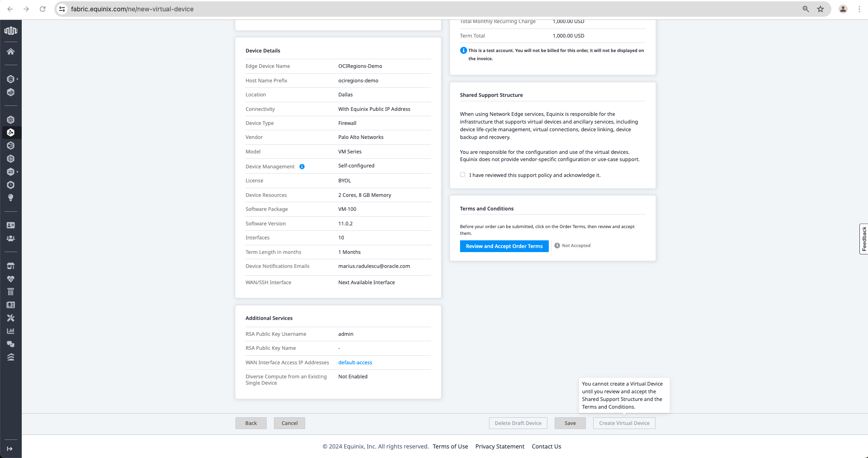Open the stacked chevrons sidebar icon
868x458 pixels.
click(11, 357)
